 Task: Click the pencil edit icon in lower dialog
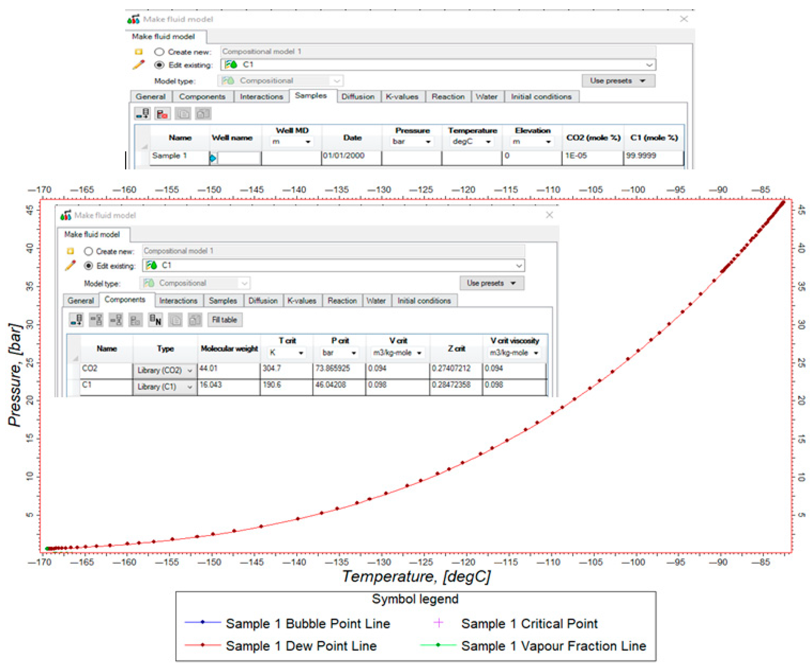(70, 265)
